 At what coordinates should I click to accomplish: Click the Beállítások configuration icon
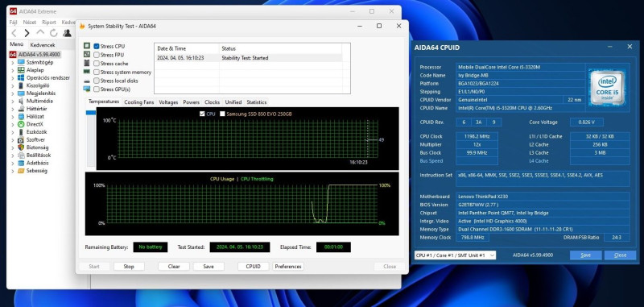click(21, 155)
